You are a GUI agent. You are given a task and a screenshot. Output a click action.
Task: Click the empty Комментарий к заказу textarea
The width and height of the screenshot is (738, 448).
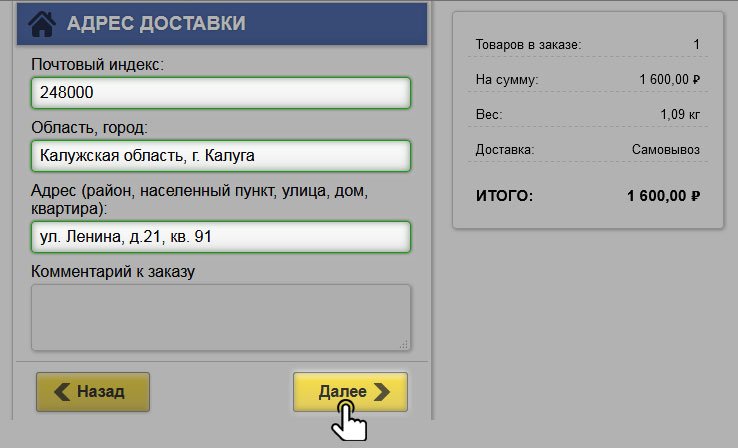coord(220,317)
